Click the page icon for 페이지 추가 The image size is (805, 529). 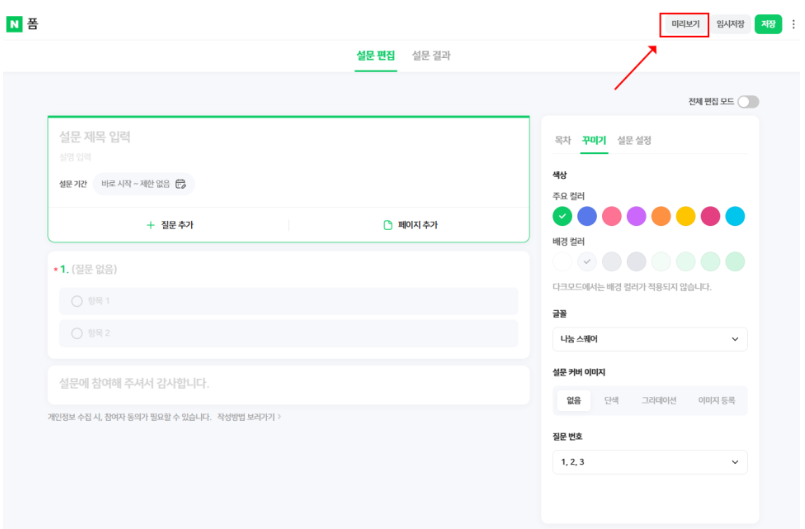click(x=388, y=225)
